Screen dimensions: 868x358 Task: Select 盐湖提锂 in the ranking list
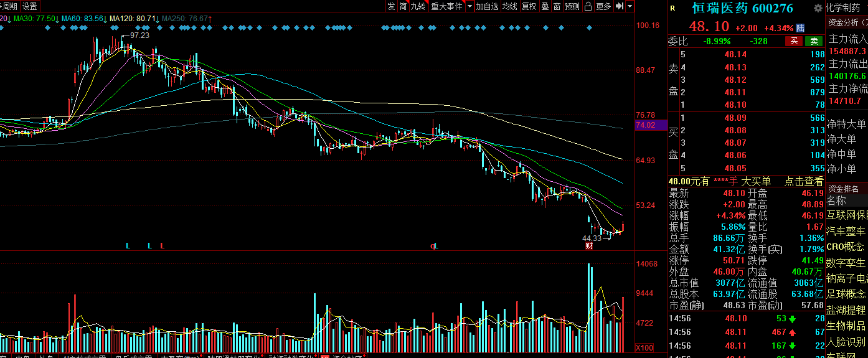846,309
